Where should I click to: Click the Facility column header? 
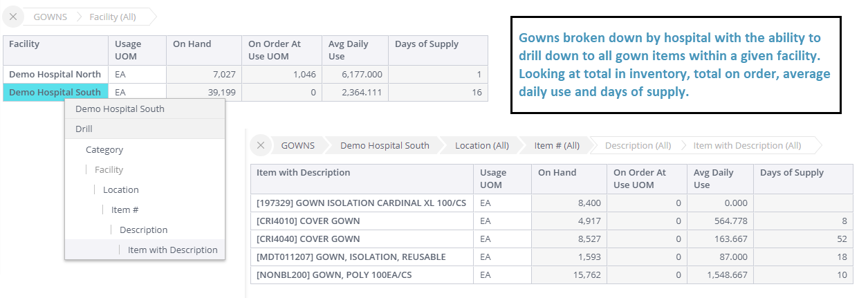[x=24, y=44]
